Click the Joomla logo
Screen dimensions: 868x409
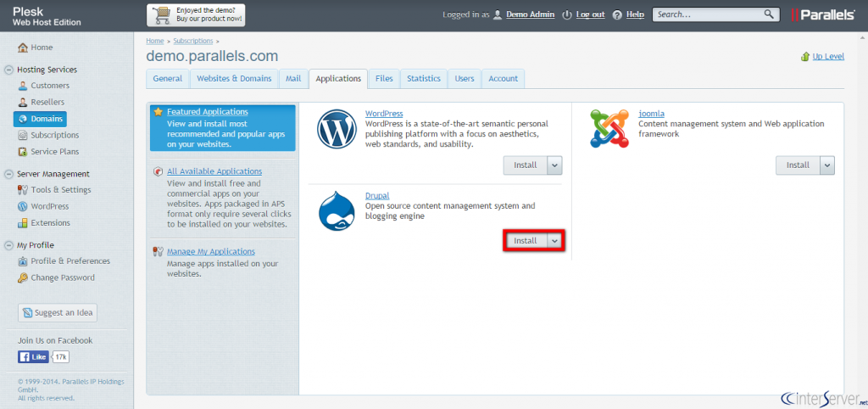609,129
